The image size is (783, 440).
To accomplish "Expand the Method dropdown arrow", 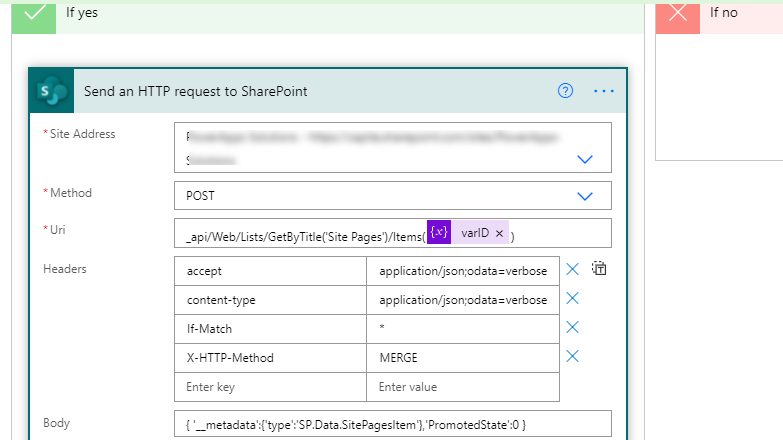I will tap(585, 196).
